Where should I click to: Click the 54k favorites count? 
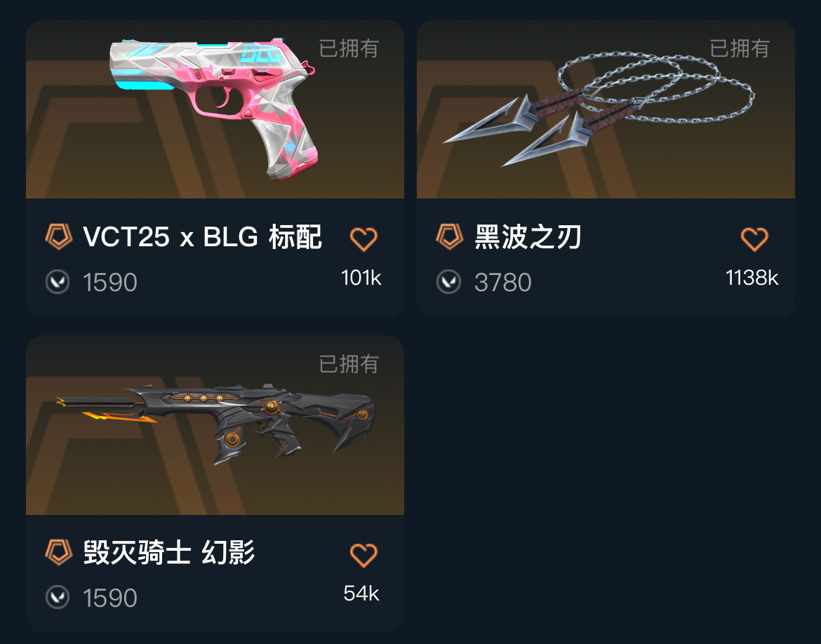(361, 593)
